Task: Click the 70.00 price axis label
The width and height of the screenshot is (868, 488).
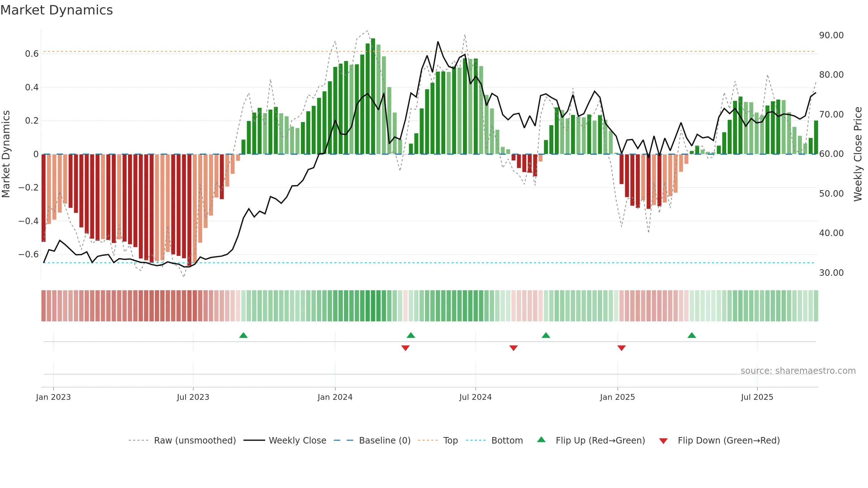Action: tap(831, 115)
